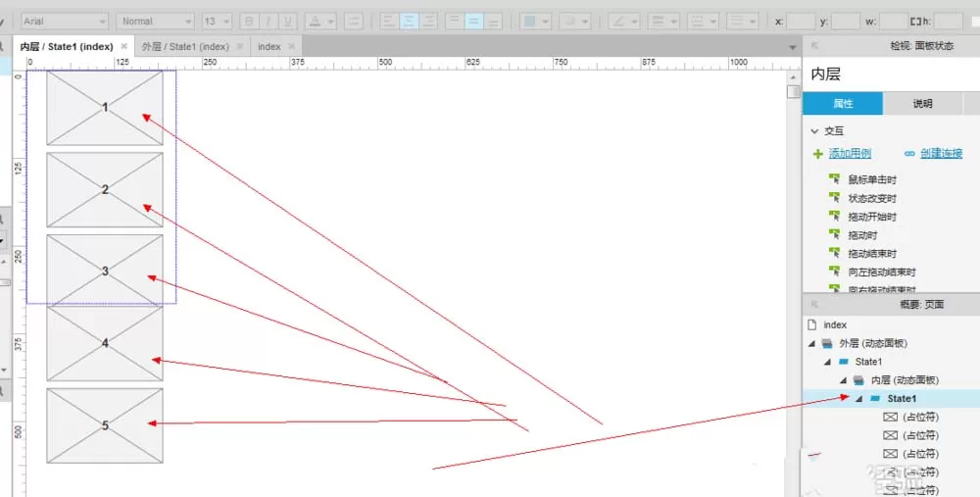The height and width of the screenshot is (497, 980).
Task: Select the 状态改变时 event
Action: tap(872, 198)
